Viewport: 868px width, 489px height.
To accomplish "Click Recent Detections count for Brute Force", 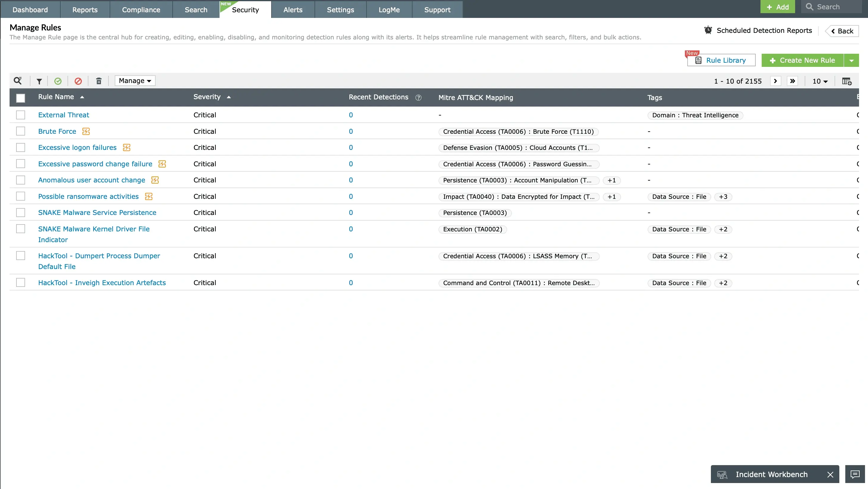I will (x=351, y=131).
